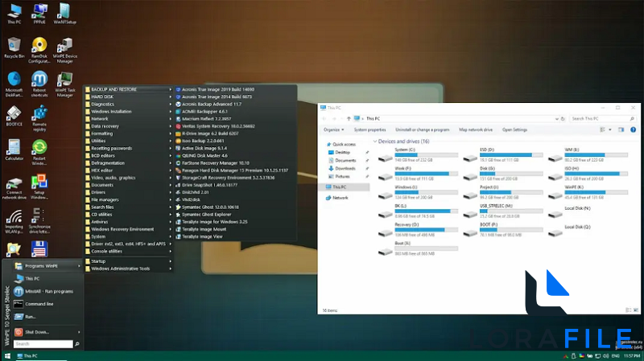Click the Explorer help question icon
644x361 pixels.
point(633,129)
